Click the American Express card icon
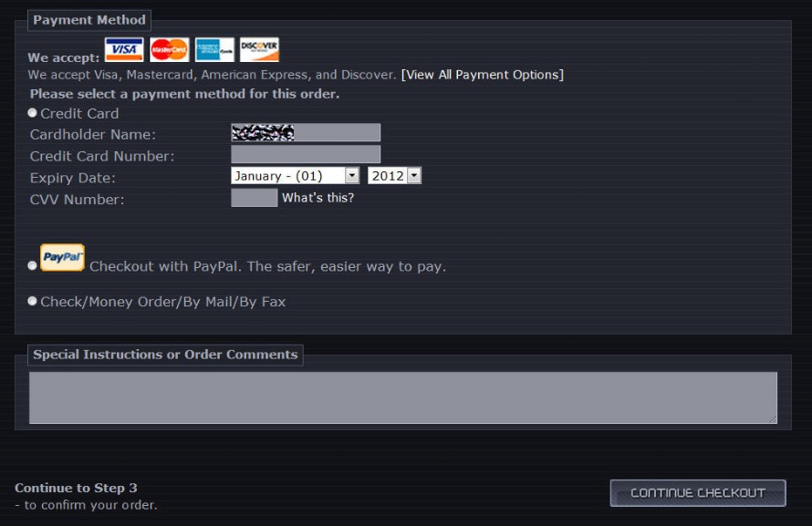Screen dimensions: 812x526 [x=214, y=49]
